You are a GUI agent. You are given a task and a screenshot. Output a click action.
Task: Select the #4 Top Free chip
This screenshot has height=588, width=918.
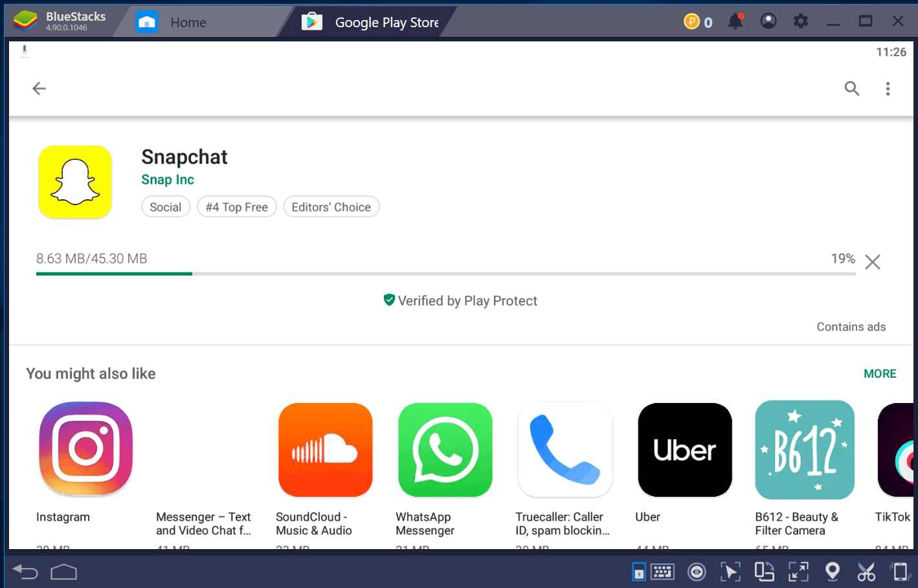point(237,207)
